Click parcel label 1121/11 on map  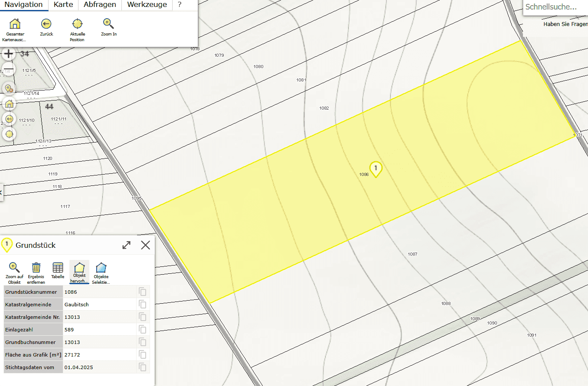click(x=59, y=119)
